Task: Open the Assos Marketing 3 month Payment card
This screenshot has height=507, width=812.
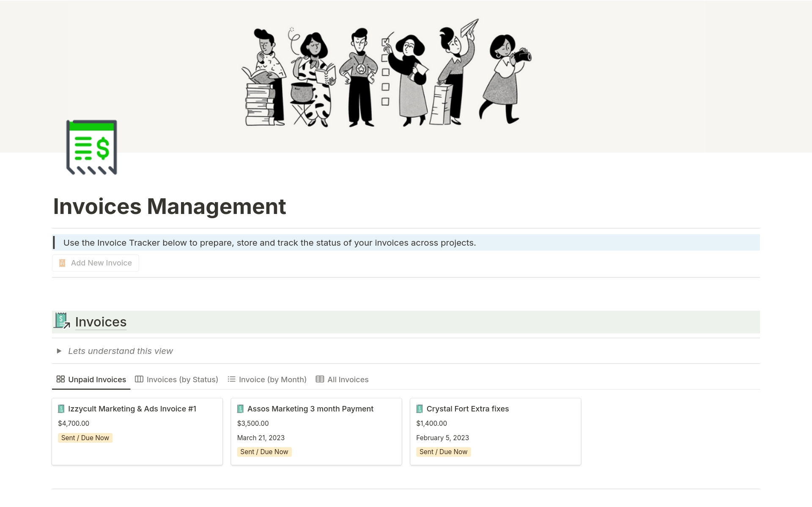Action: (310, 408)
